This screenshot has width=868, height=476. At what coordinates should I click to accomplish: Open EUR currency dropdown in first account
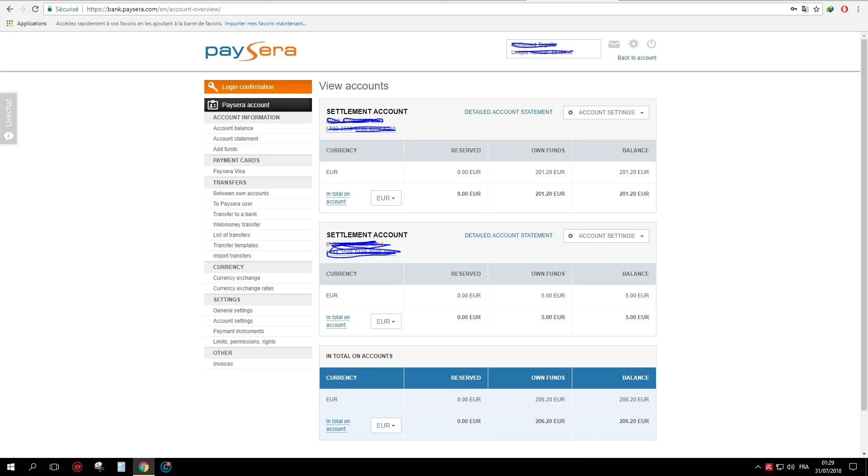386,198
